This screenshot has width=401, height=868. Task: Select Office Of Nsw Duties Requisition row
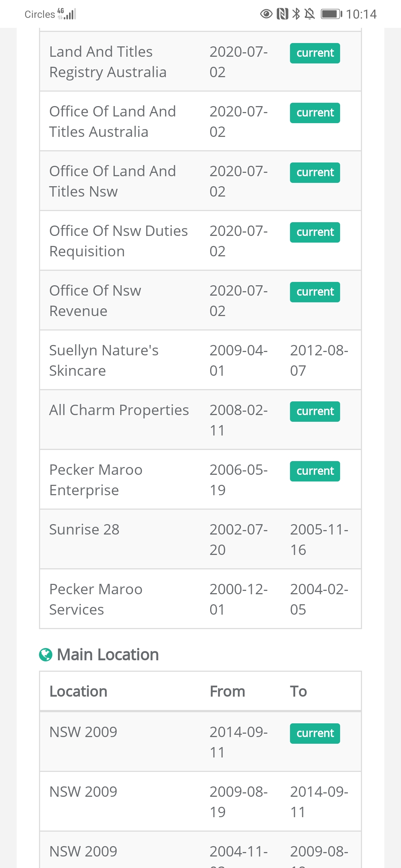click(200, 241)
